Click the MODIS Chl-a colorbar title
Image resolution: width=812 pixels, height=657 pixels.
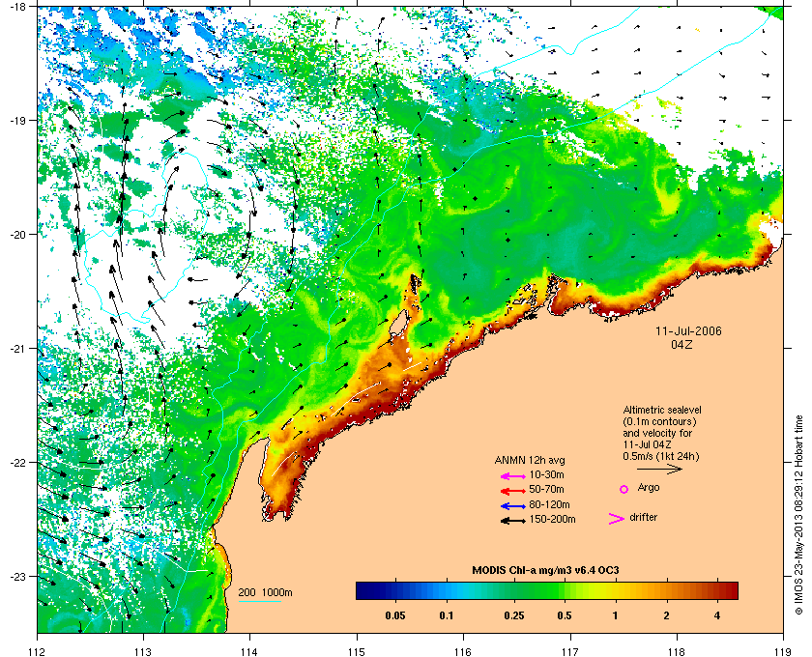click(x=545, y=571)
